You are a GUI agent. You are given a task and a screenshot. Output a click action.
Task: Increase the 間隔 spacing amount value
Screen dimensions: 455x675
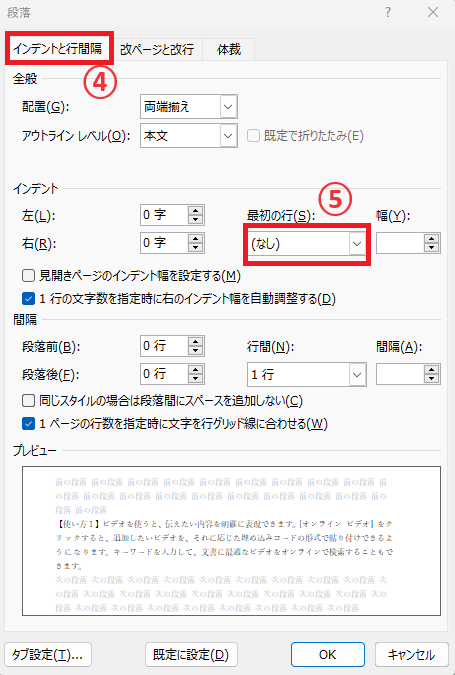(x=431, y=370)
